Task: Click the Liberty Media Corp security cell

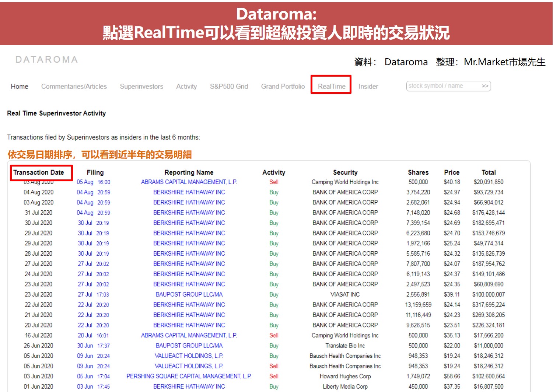Action: click(x=345, y=386)
